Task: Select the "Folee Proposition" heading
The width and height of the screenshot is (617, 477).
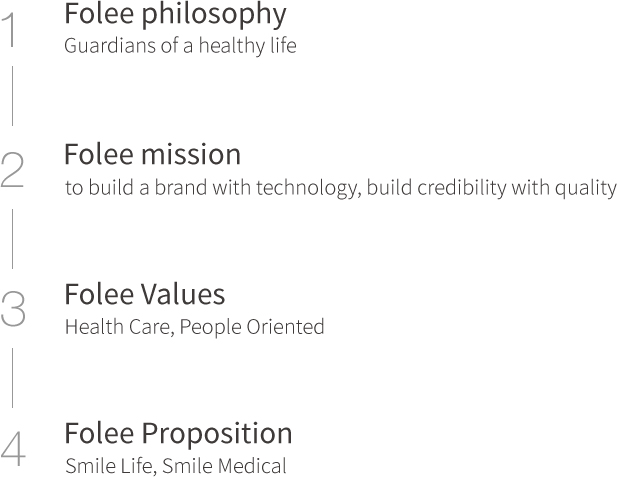Action: point(178,434)
